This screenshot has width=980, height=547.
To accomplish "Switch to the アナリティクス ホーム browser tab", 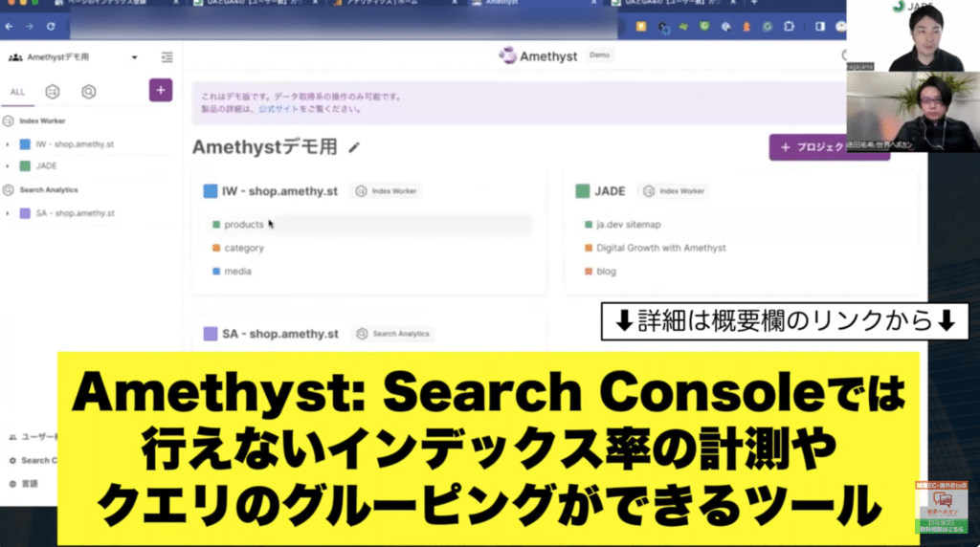I will coord(393,3).
